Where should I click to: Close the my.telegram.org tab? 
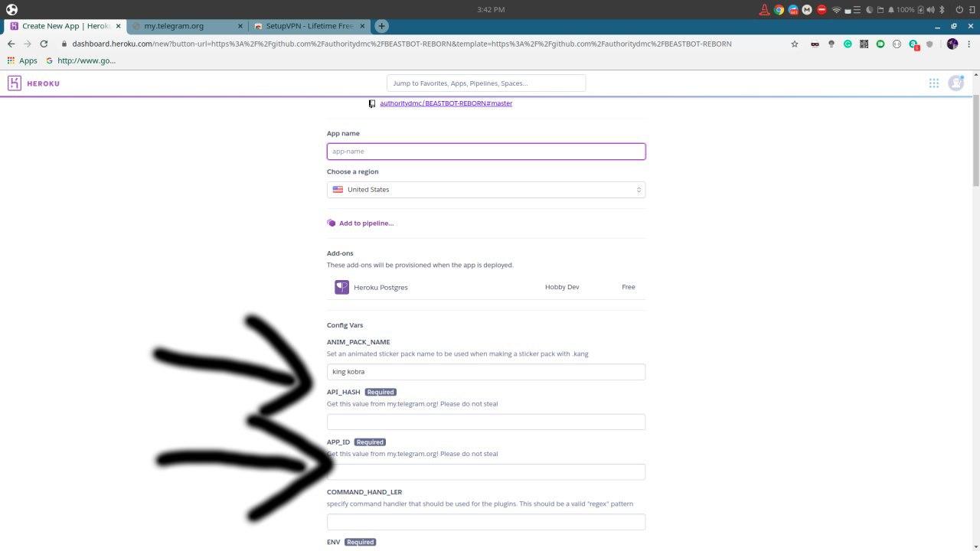point(240,26)
